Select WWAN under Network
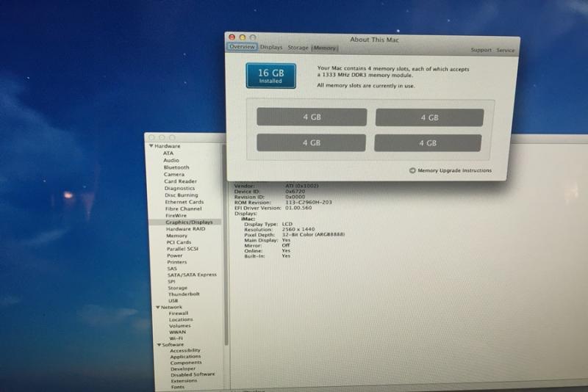This screenshot has height=392, width=588. pyautogui.click(x=177, y=332)
